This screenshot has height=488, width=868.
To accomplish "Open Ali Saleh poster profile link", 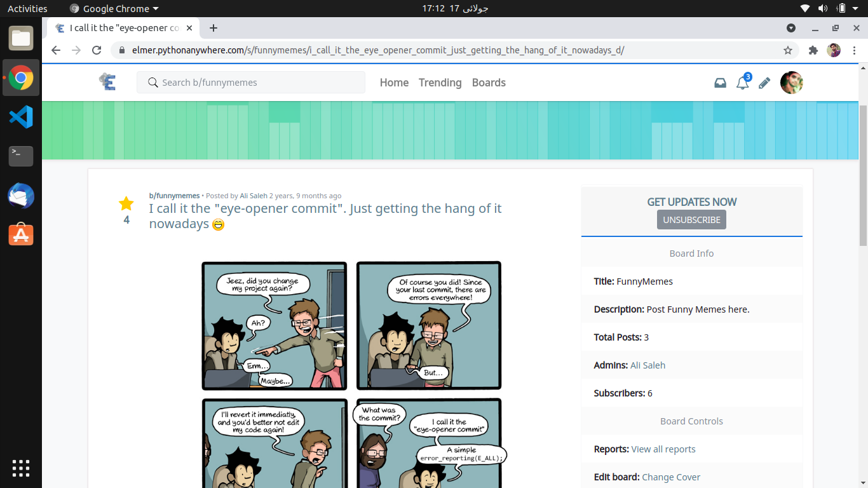I will coord(254,196).
